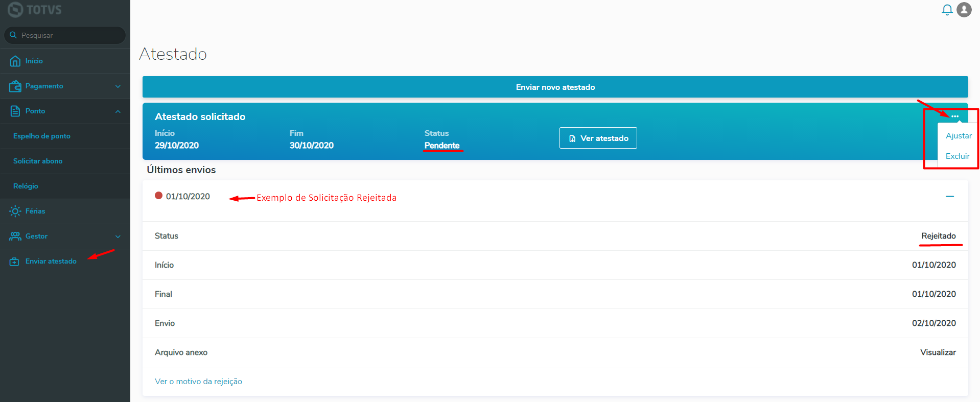Viewport: 980px width, 402px height.
Task: Select the Ponto menu label
Action: pos(35,111)
